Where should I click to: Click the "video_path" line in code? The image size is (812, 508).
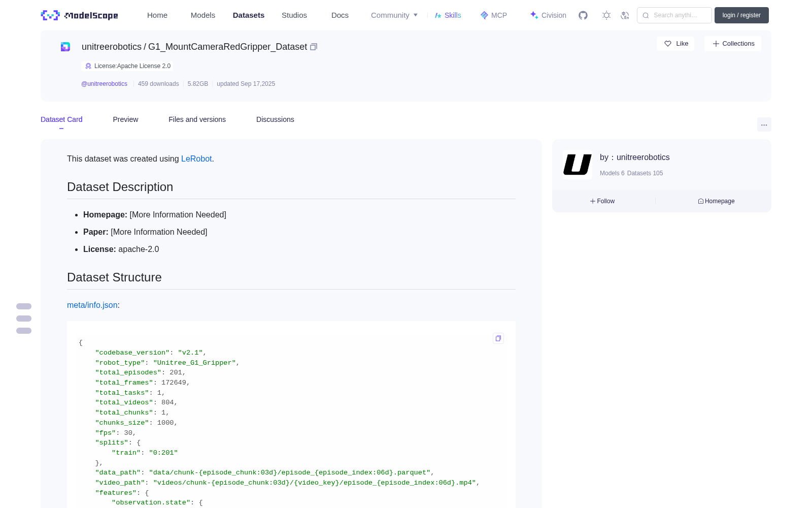(287, 483)
